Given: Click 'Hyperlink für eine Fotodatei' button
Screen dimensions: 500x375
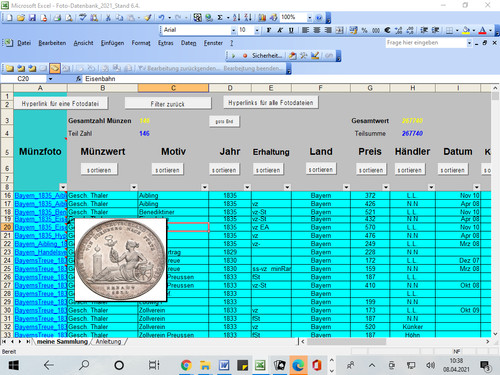Looking at the screenshot, I should click(60, 104).
